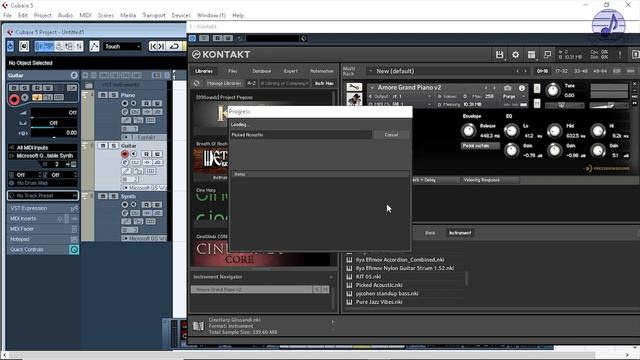Open the Project menu
This screenshot has width=640, height=360.
tap(42, 16)
